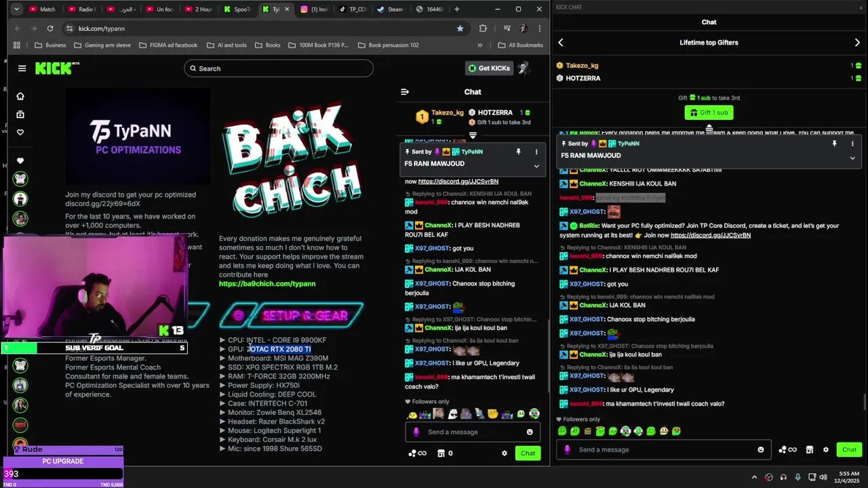Show more bookmarks with double chevron

coord(480,45)
